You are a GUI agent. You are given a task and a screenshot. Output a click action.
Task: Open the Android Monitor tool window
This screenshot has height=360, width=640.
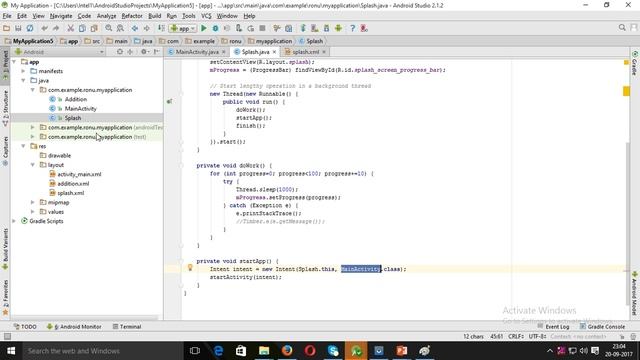(74, 327)
